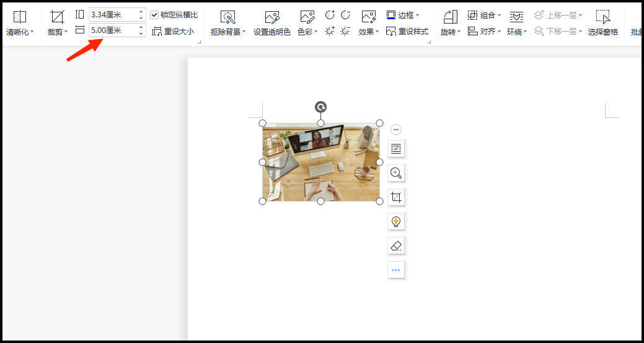
Task: Expand the 旋转 dropdown
Action: pyautogui.click(x=459, y=32)
